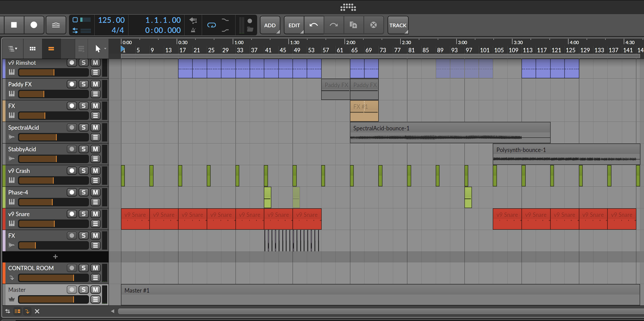Adjust the v9 Crash volume fader
The image size is (644, 321).
(53, 180)
